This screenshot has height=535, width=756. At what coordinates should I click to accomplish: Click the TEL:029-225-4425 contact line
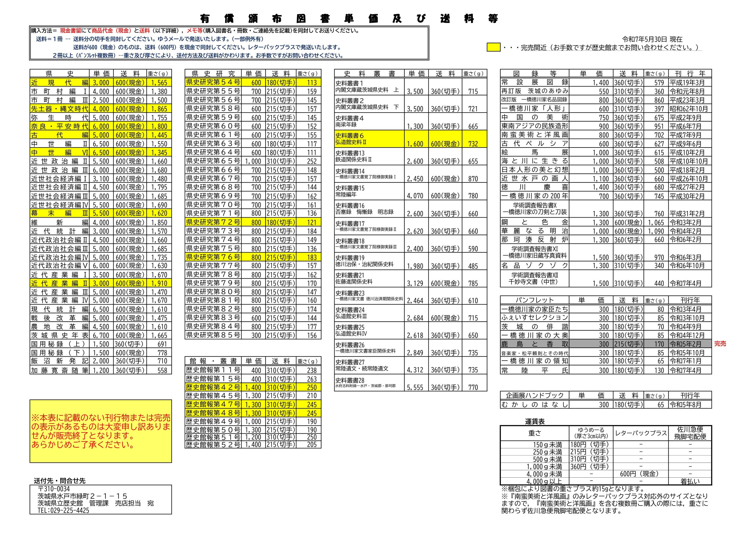[63, 510]
